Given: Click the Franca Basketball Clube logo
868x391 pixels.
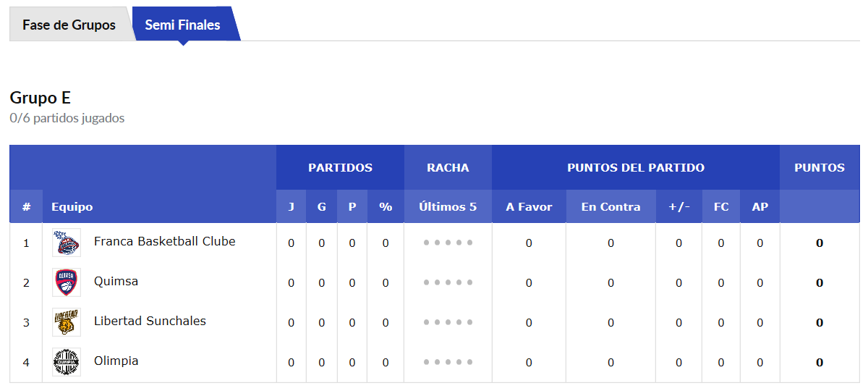Looking at the screenshot, I should click(67, 243).
